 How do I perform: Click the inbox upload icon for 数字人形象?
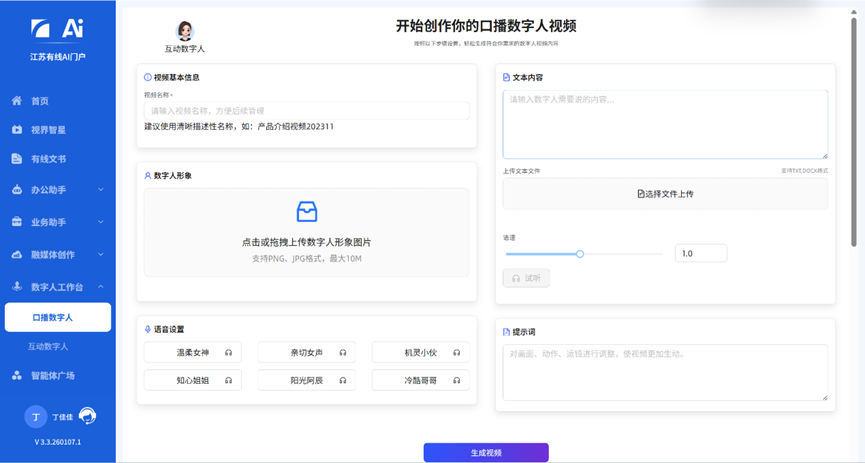click(307, 212)
